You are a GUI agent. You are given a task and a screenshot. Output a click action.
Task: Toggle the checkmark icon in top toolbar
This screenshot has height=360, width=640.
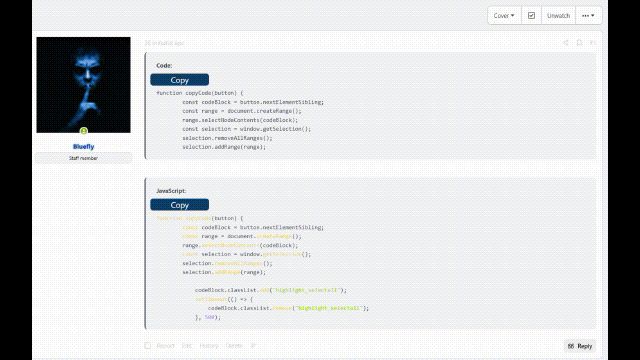coord(531,16)
